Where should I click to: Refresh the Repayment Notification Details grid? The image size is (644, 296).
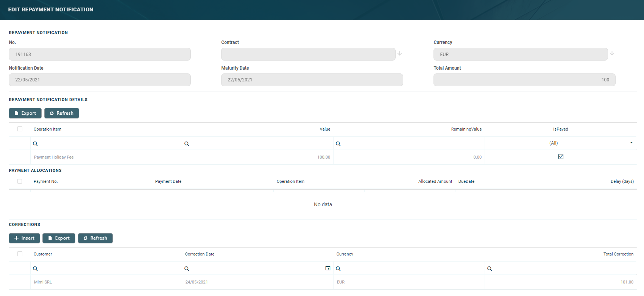point(62,113)
